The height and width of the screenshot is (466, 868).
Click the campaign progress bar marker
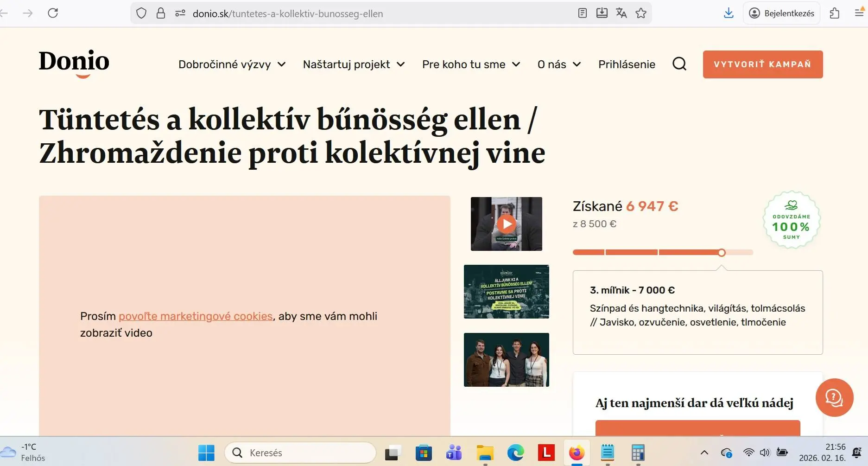click(x=722, y=253)
